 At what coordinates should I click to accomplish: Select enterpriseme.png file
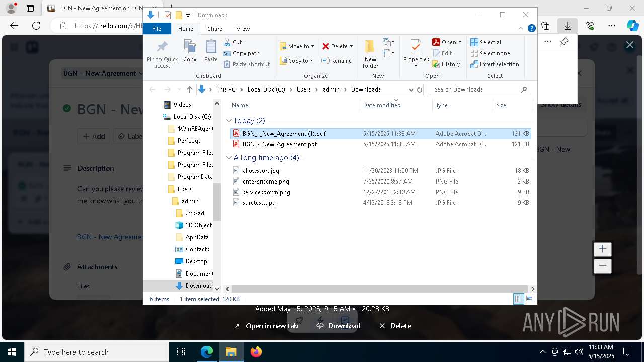[380, 182]
